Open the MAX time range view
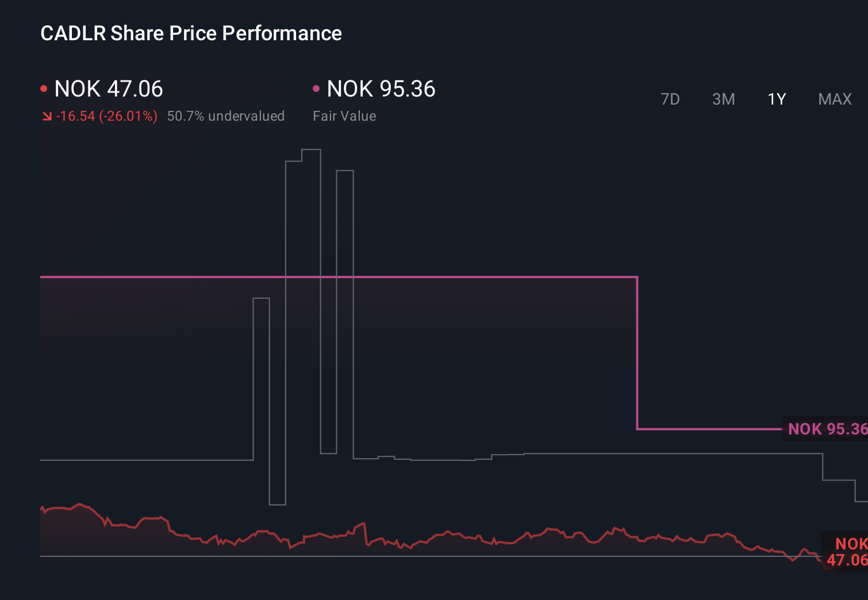 [834, 99]
